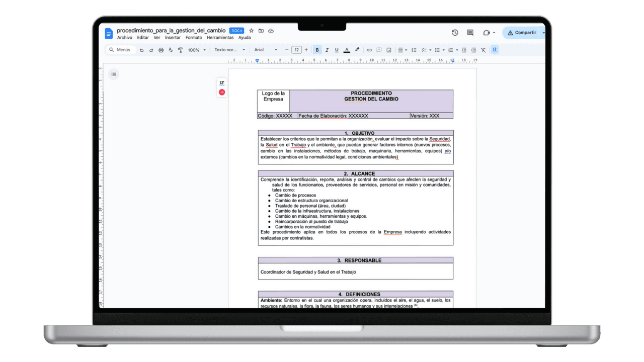Toggle underline formatting
The width and height of the screenshot is (644, 362).
337,50
